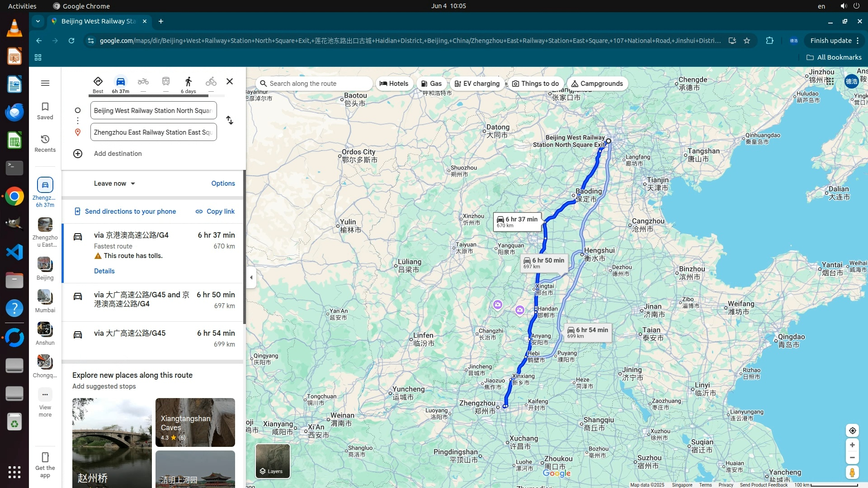The height and width of the screenshot is (488, 868).
Task: Toggle the Campgrounds filter chip
Action: [x=597, y=84]
